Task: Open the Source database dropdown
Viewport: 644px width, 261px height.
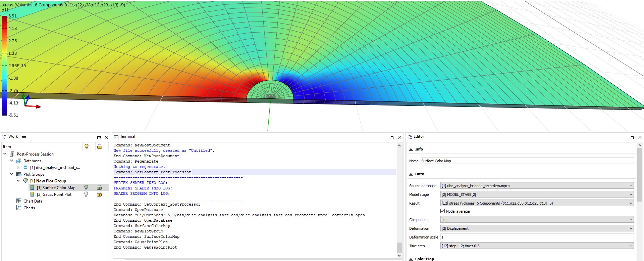Action: [537, 186]
